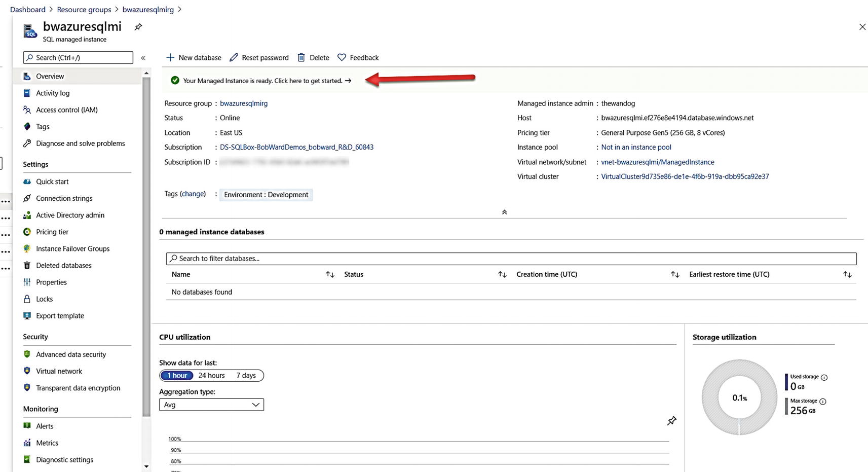Open Access control (IAM) icon

tap(27, 110)
